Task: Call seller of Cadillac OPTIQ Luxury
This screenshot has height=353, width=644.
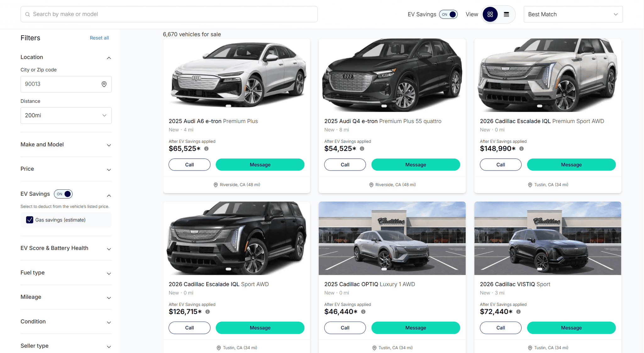Action: tap(345, 328)
